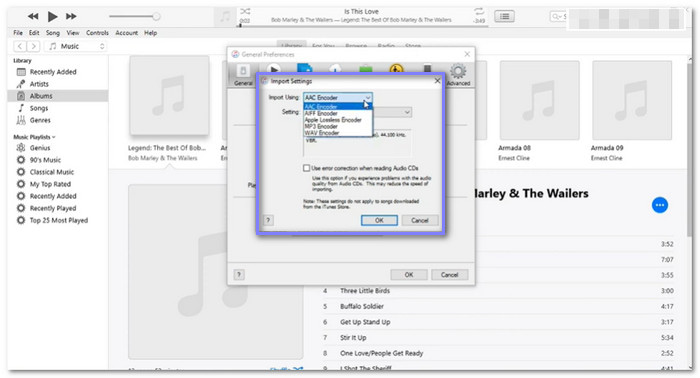Click the playback progress bar
Image resolution: width=700 pixels, height=378 pixels.
coord(363,26)
